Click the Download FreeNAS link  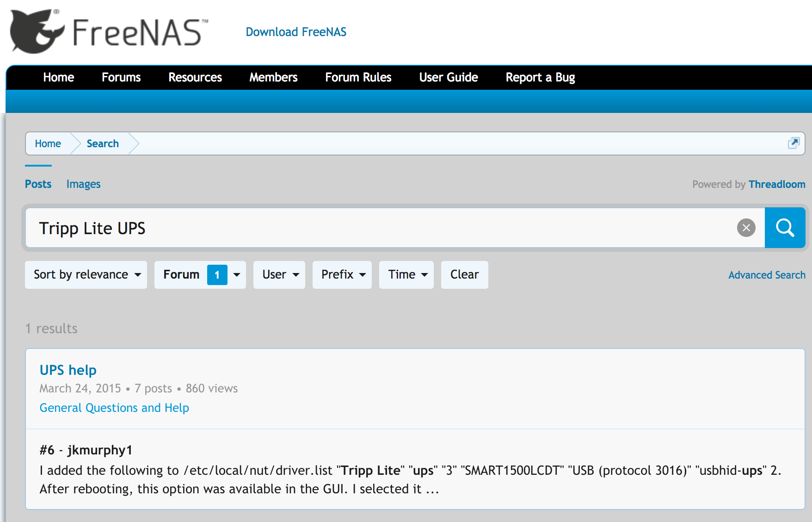coord(296,32)
